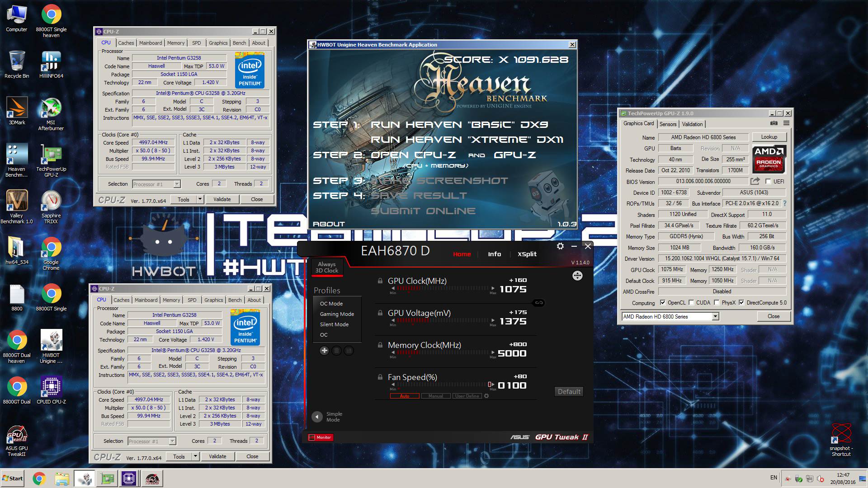Viewport: 868px width, 488px height.
Task: Open fan user-define settings gear
Action: [486, 396]
